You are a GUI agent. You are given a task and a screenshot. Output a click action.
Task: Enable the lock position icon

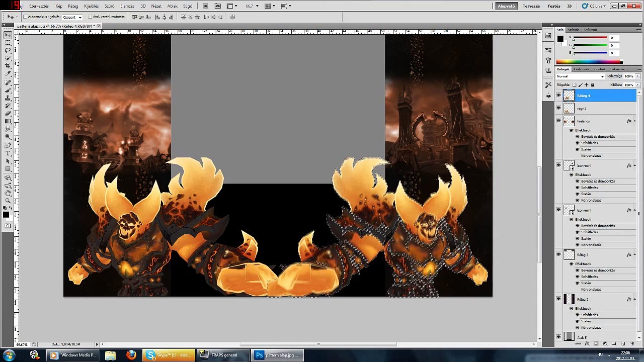[586, 85]
